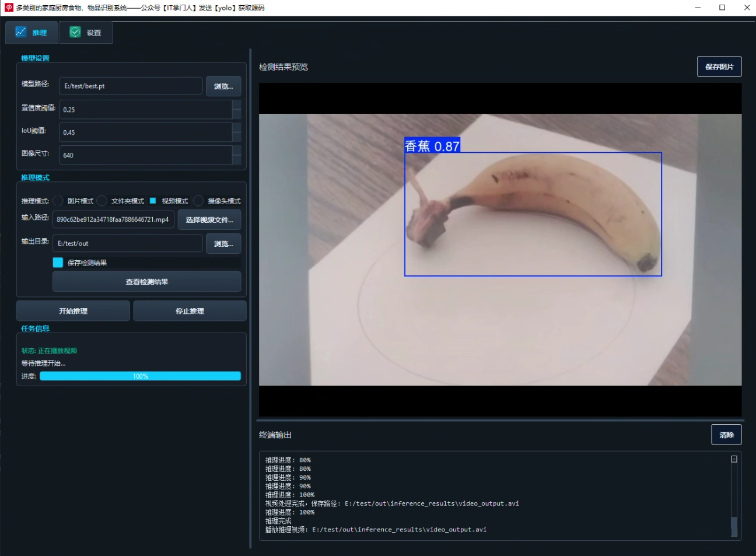The width and height of the screenshot is (756, 556).
Task: Toggle the 保存检测结果 checkbox
Action: 58,263
